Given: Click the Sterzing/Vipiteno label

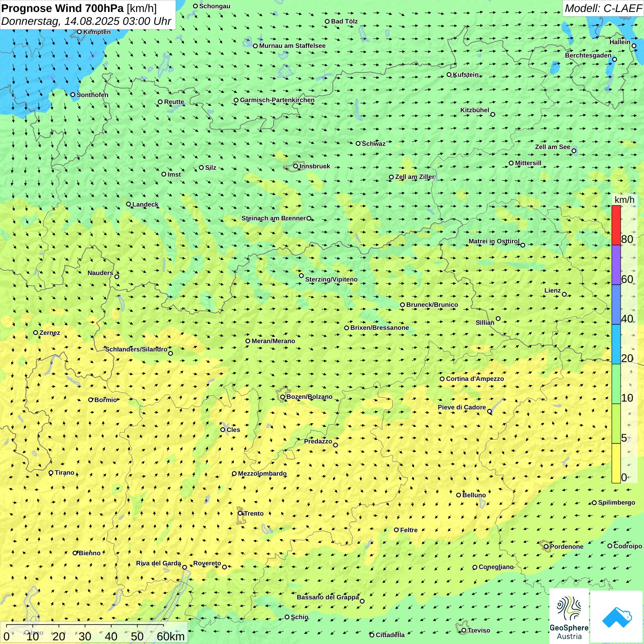Looking at the screenshot, I should (331, 279).
